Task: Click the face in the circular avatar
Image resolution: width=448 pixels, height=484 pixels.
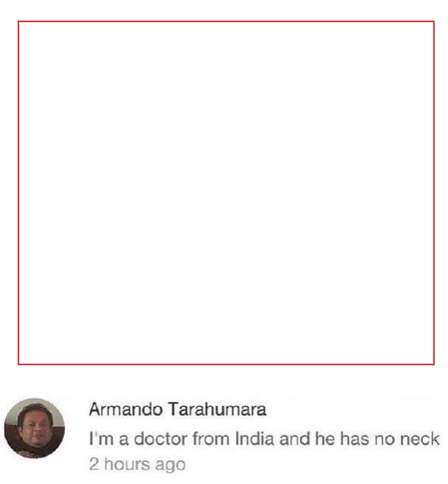Action: [x=35, y=427]
